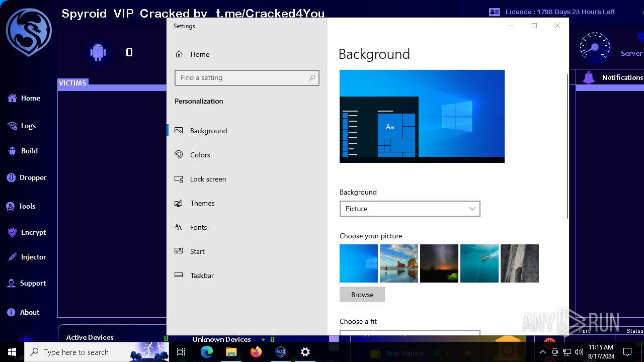The height and width of the screenshot is (362, 644).
Task: Open the Action Center notifications
Action: [627, 352]
